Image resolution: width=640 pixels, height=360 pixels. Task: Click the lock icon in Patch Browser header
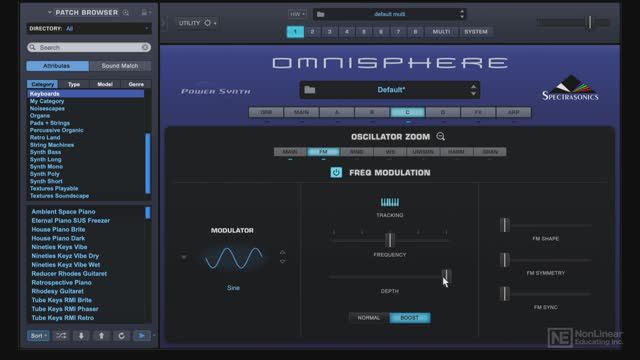[x=144, y=12]
